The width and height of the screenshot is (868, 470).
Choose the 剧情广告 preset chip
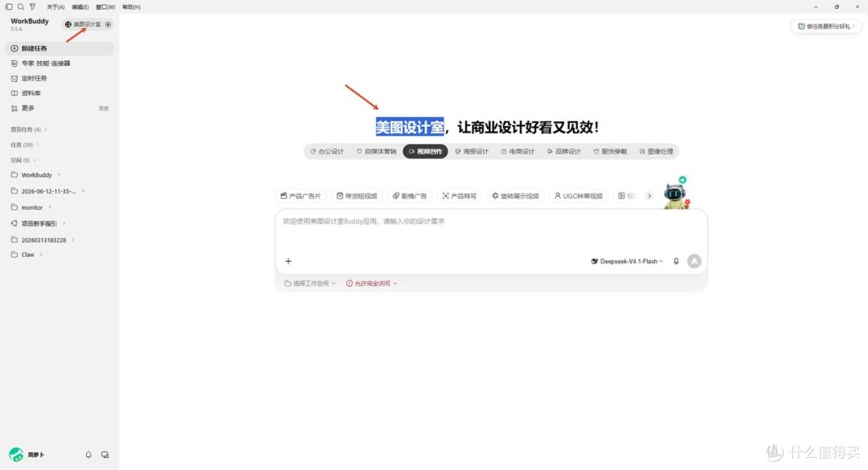click(410, 196)
